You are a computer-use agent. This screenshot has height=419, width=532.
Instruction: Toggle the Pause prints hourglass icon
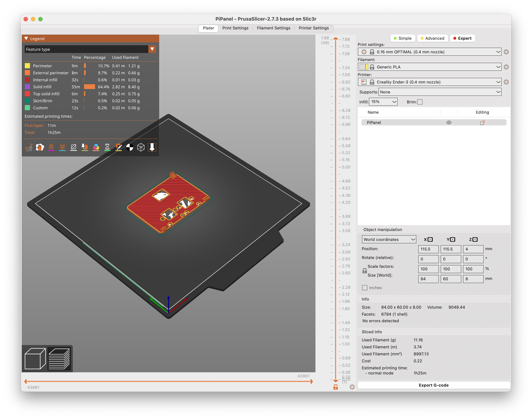pos(107,147)
